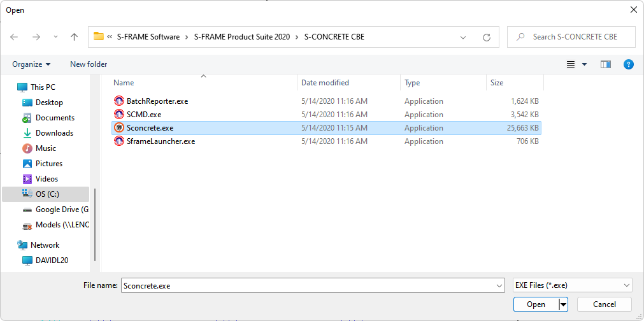Click the New folder button
Screen dimensions: 644x321
pos(89,64)
